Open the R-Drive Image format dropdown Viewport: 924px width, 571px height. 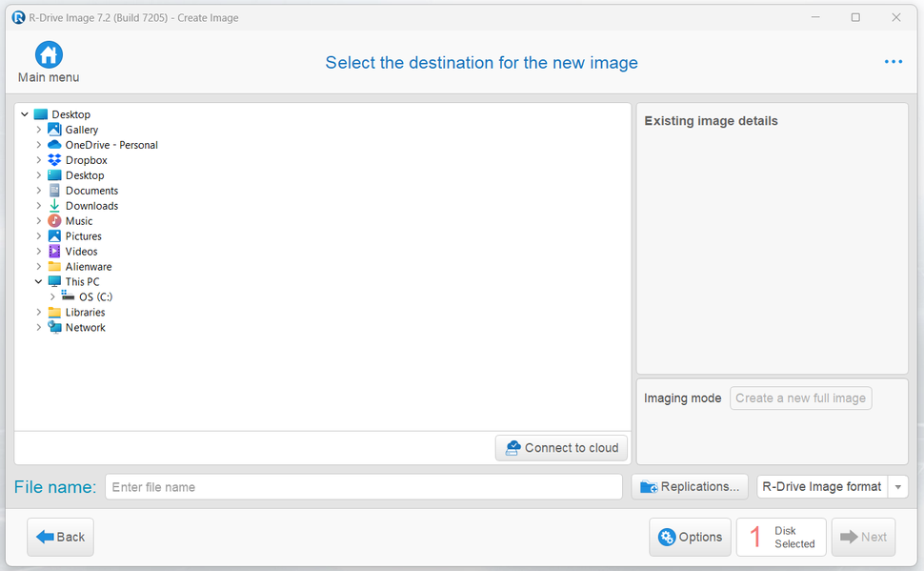click(897, 487)
